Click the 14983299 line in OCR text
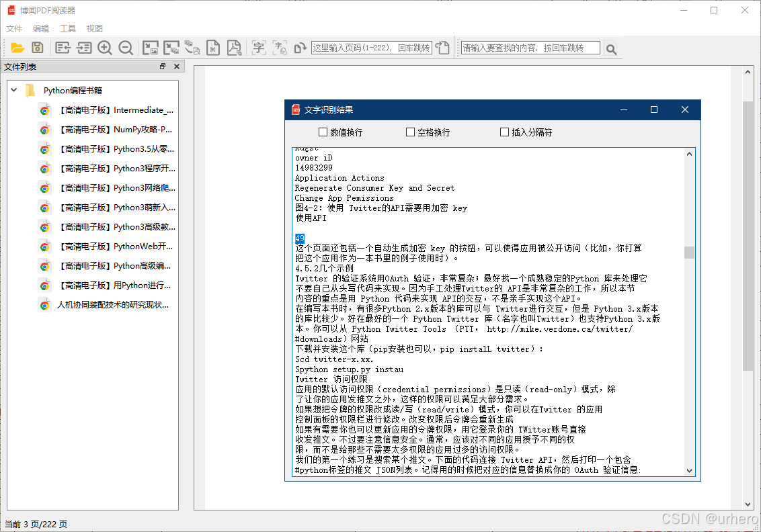The image size is (761, 532). point(313,168)
